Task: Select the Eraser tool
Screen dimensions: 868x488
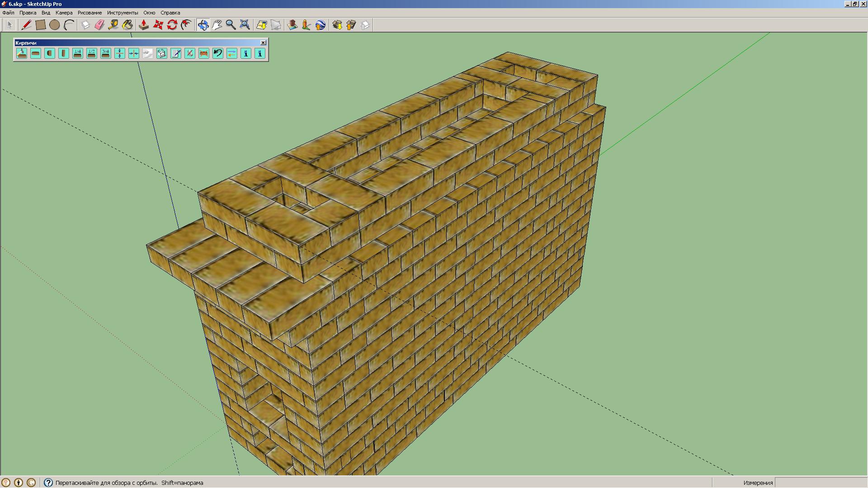Action: click(99, 25)
